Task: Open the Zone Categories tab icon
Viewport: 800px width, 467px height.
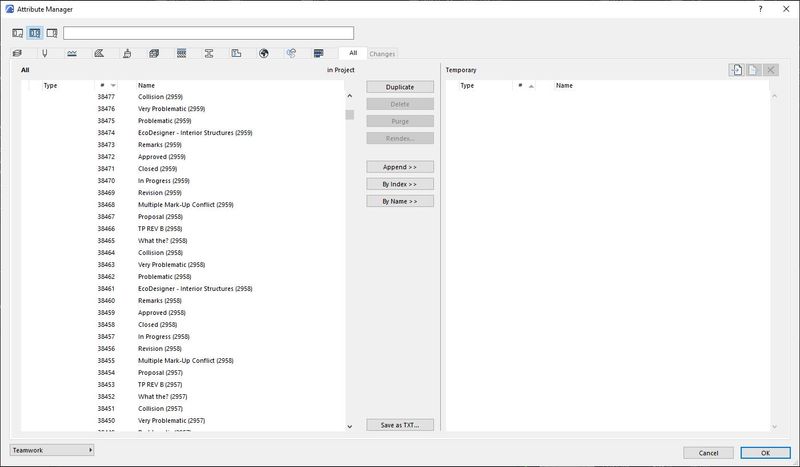Action: 236,53
